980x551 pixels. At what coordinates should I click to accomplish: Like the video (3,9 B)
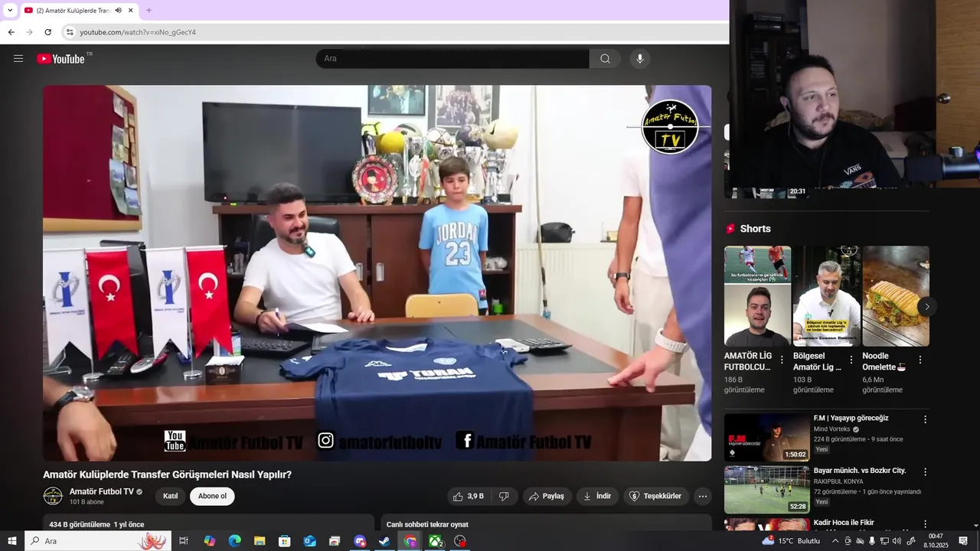pyautogui.click(x=469, y=496)
